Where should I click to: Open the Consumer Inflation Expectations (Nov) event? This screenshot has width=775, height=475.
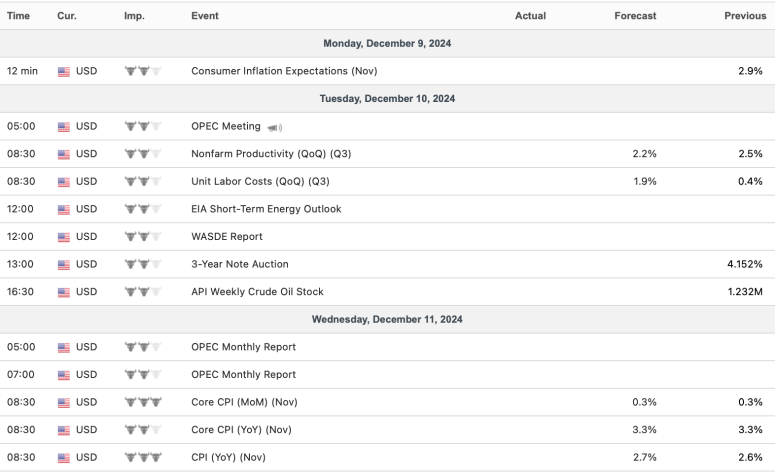tap(284, 71)
